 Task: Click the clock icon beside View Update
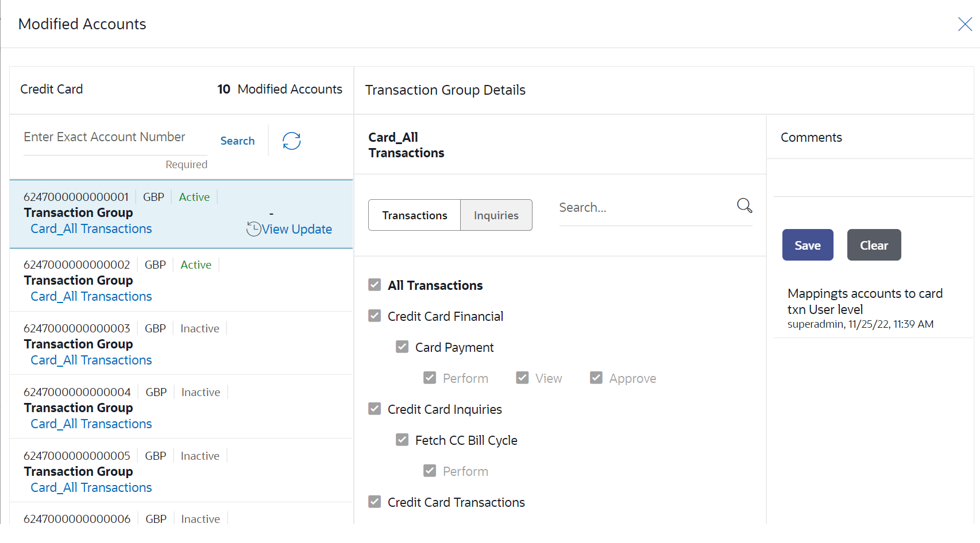click(x=253, y=229)
